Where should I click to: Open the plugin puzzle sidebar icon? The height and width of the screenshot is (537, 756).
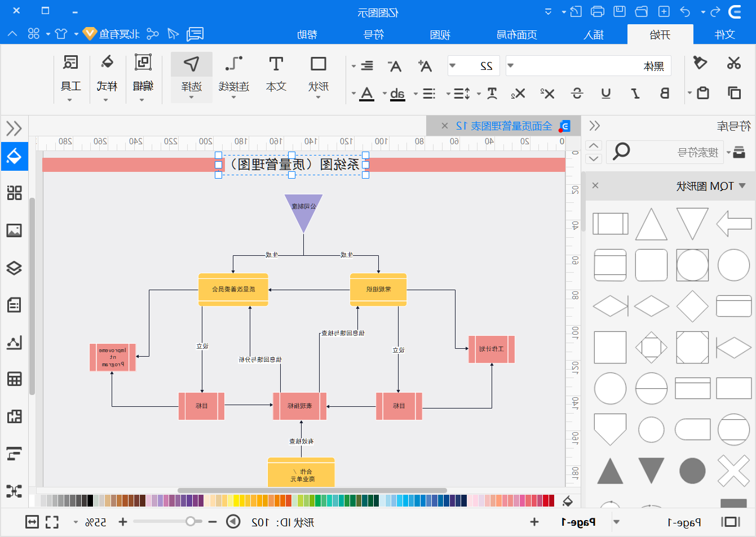pyautogui.click(x=14, y=416)
